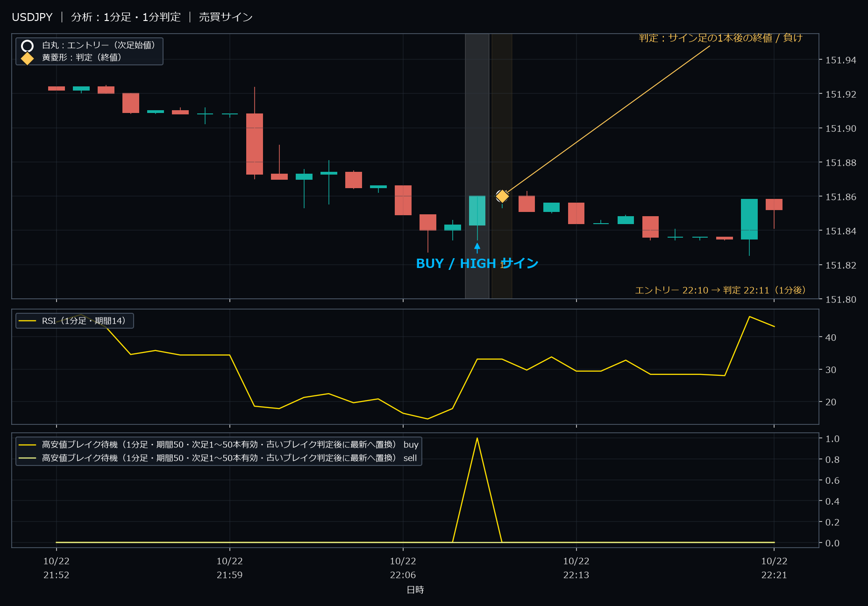Click the peak of the buy signal spike
868x606 pixels.
click(x=477, y=438)
